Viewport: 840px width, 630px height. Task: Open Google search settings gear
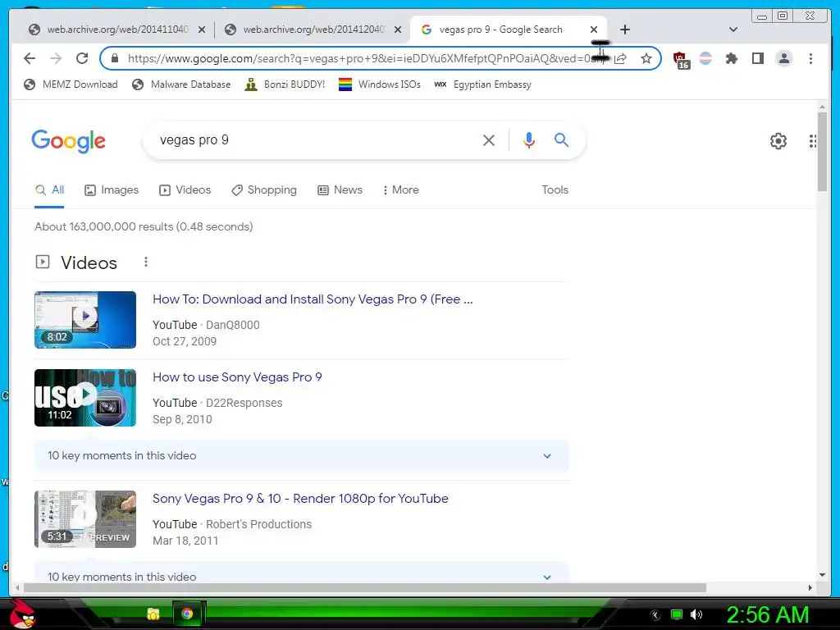pyautogui.click(x=778, y=141)
